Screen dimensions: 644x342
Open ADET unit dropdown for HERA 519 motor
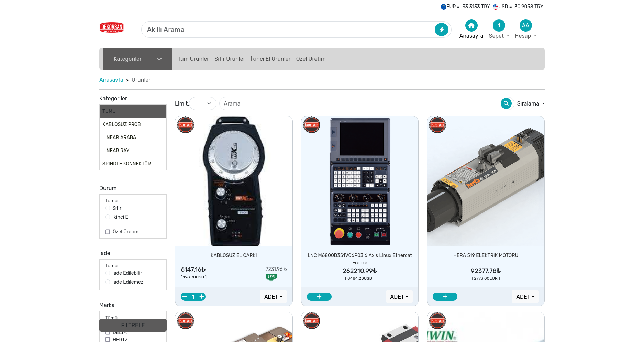coord(525,297)
